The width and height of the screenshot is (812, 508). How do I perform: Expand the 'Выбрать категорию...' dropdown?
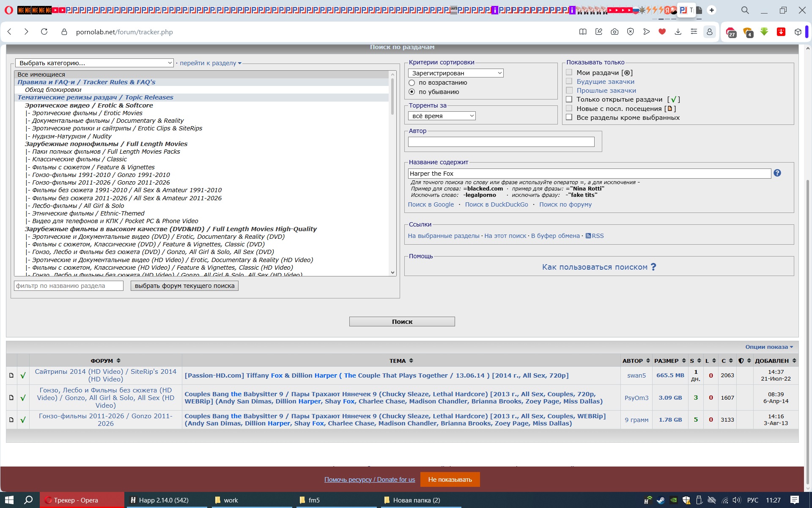[94, 63]
